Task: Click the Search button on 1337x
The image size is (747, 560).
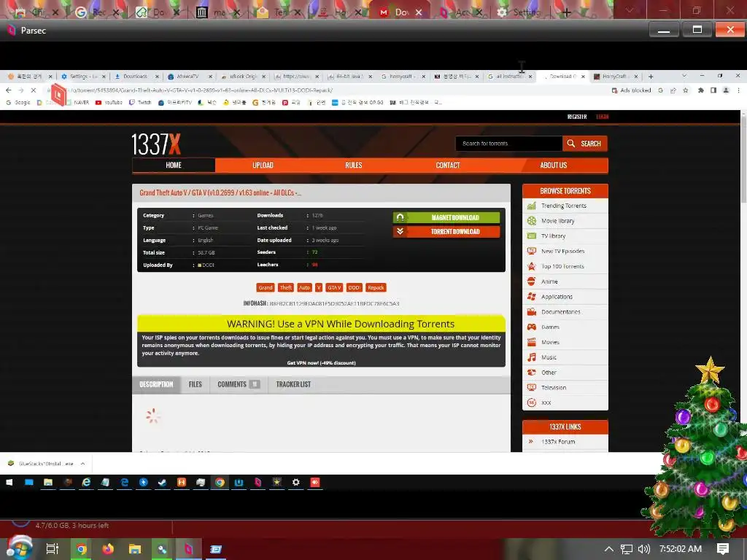Action: pyautogui.click(x=584, y=144)
